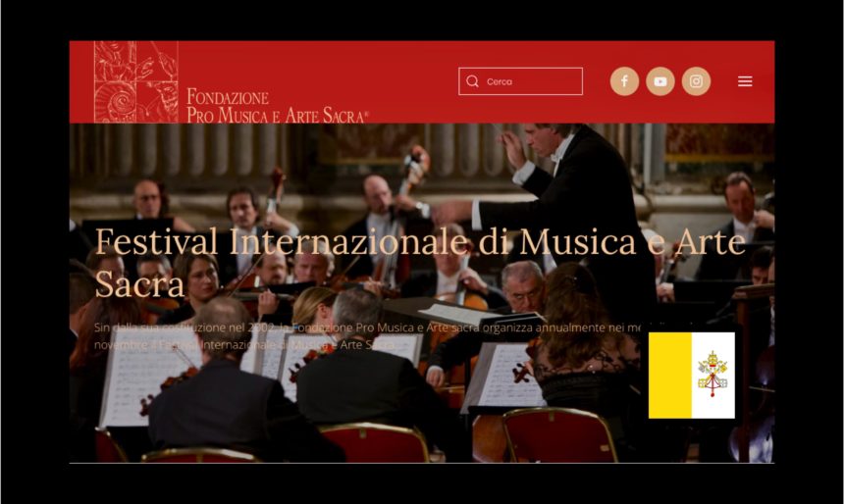Open the Instagram profile icon

[696, 81]
